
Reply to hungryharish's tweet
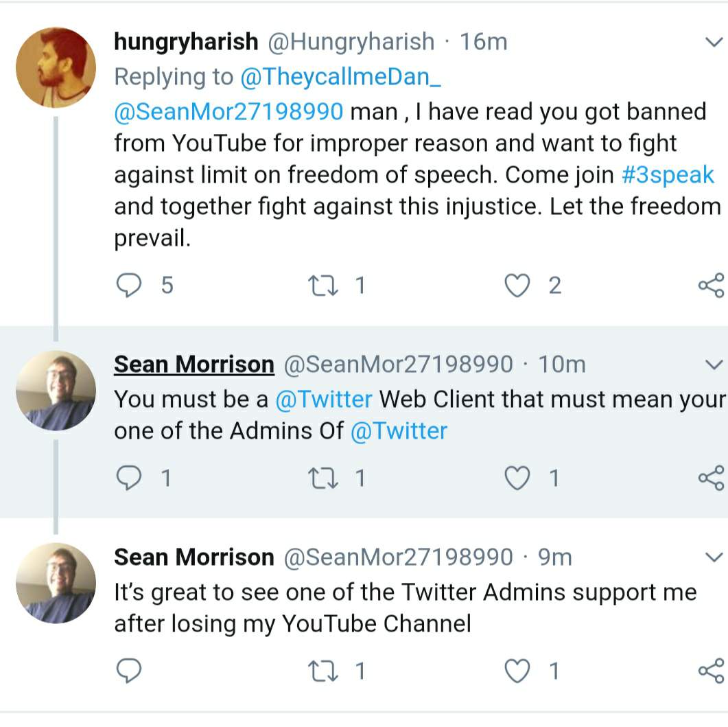(128, 285)
